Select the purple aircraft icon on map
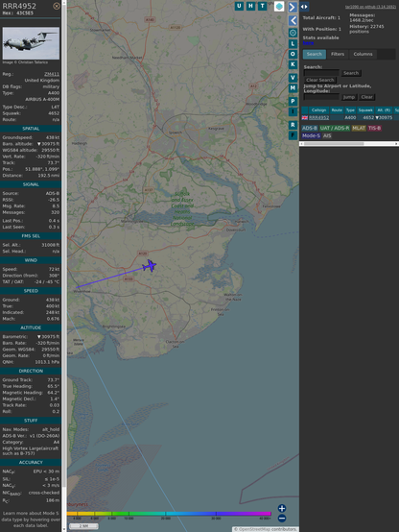Viewport: 399px width, 532px height. coord(150,266)
